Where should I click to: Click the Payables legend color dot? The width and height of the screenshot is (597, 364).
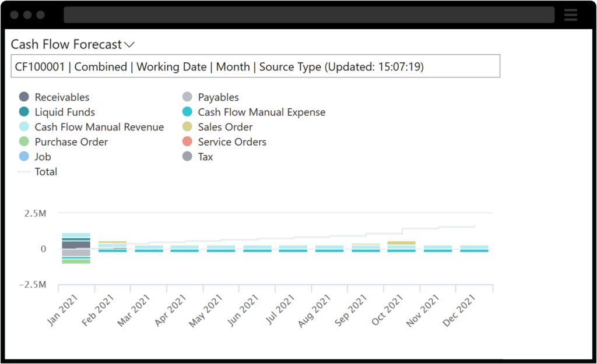pos(187,97)
